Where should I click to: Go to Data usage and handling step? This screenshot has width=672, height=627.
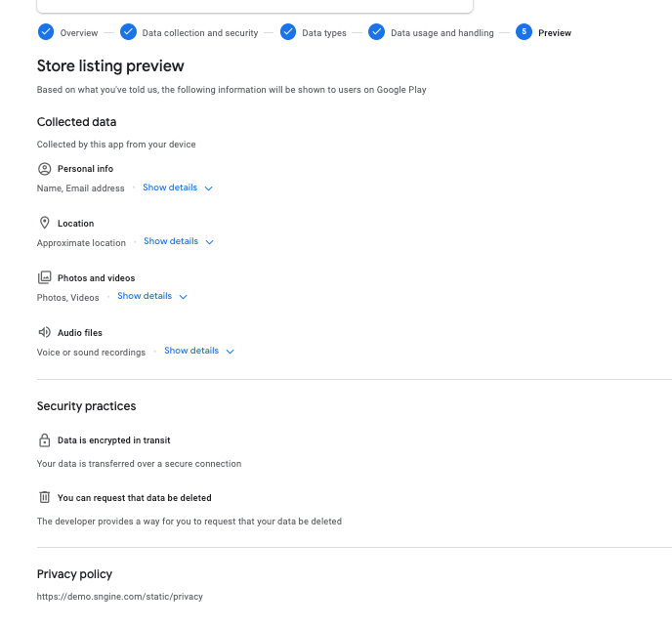[x=441, y=33]
